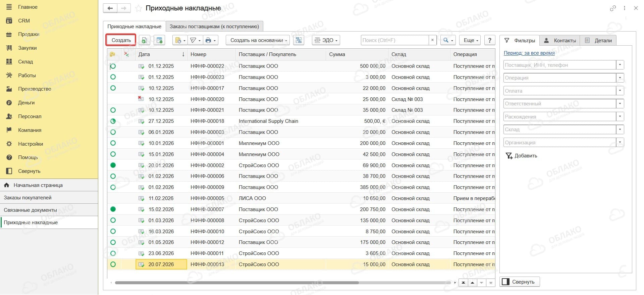Go back with the left arrow button

click(x=110, y=8)
